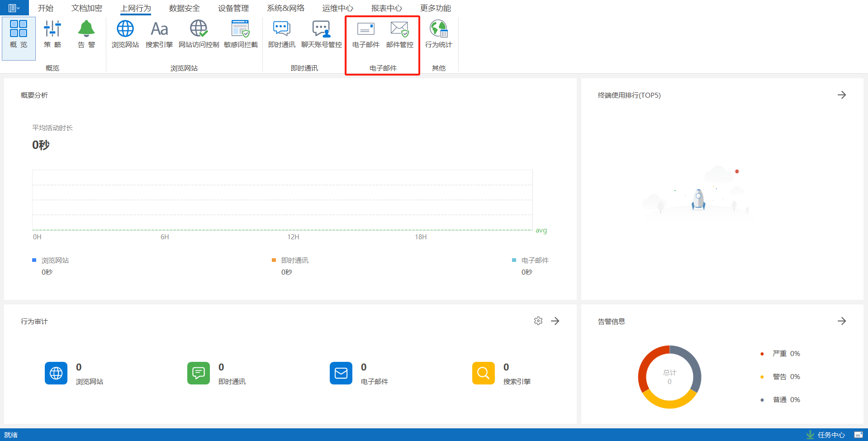Open 任务中心 in the status bar
The image size is (868, 441).
click(826, 435)
